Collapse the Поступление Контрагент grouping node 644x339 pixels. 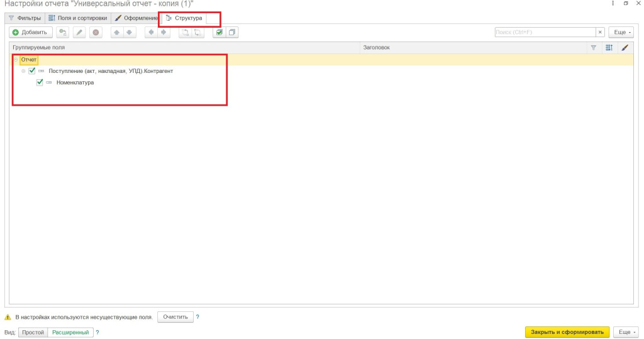[x=24, y=71]
